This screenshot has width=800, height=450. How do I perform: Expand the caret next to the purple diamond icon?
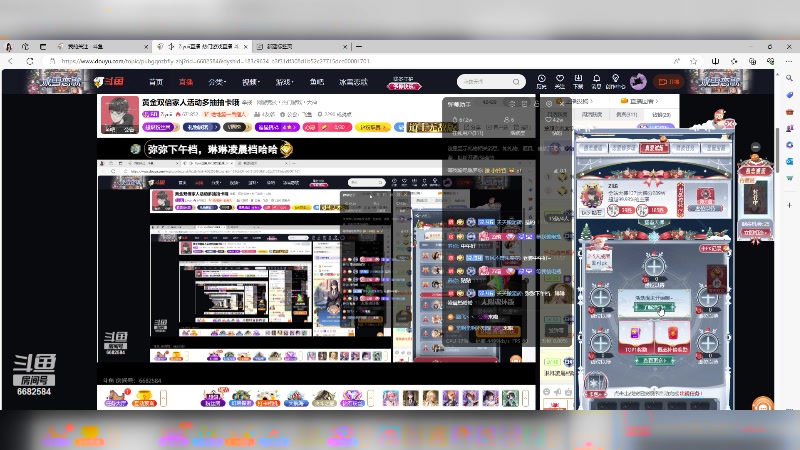[x=372, y=397]
